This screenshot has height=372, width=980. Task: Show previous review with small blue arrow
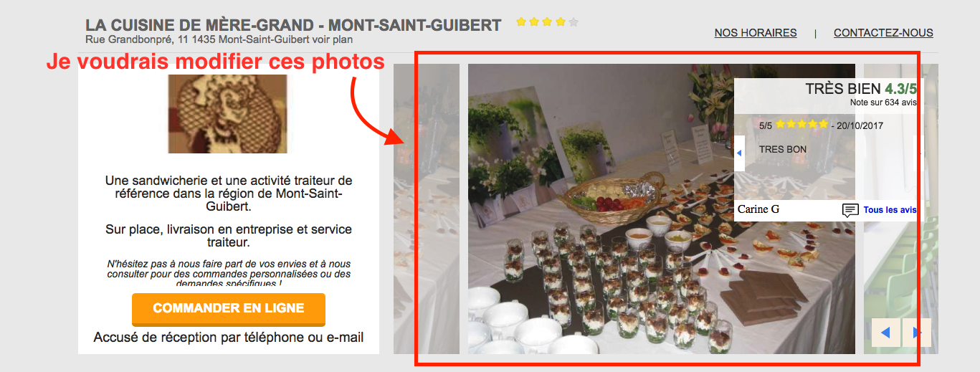click(x=739, y=153)
